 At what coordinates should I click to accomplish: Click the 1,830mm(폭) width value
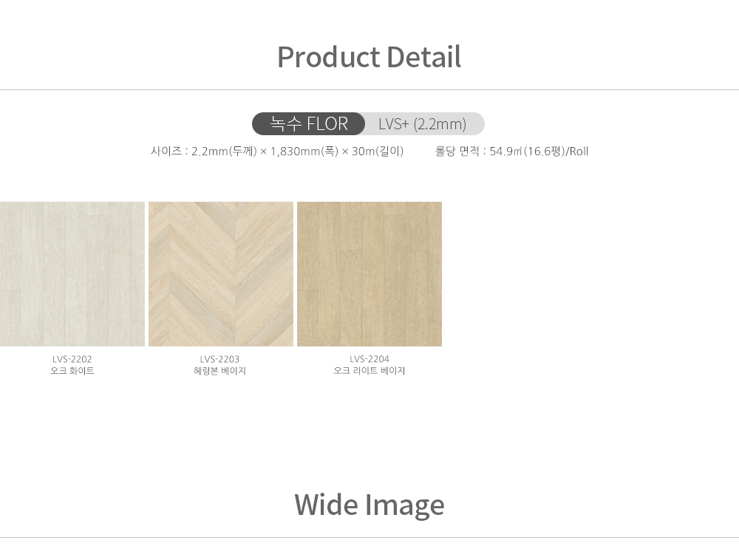click(x=304, y=151)
